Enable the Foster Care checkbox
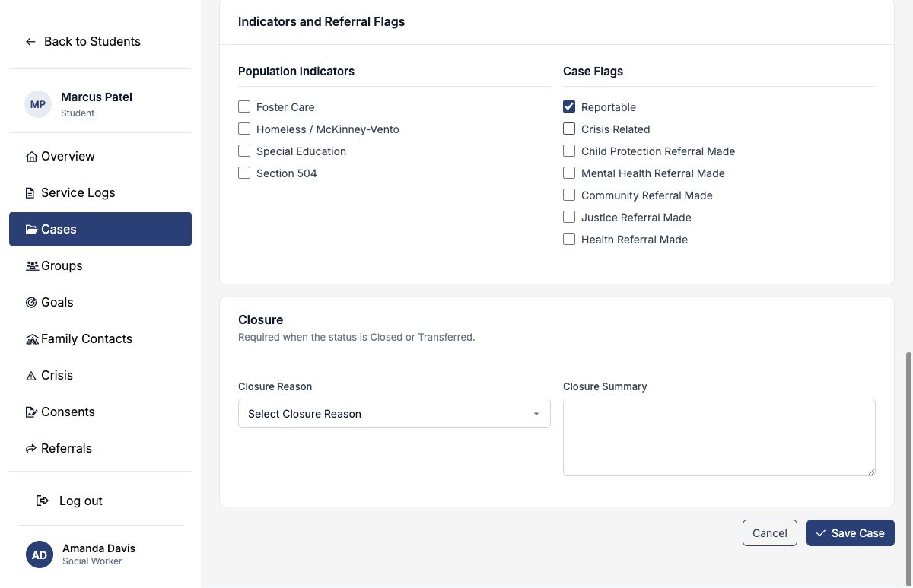913x588 pixels. pos(244,106)
